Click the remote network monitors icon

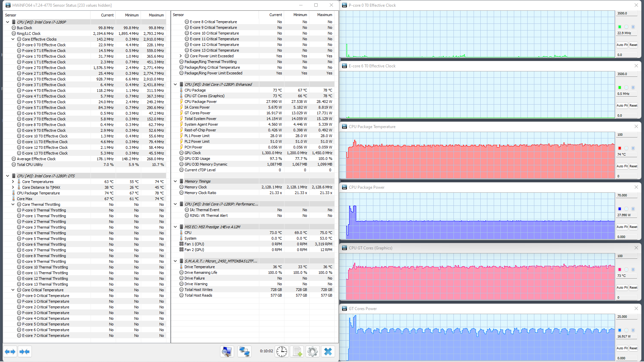click(x=244, y=352)
